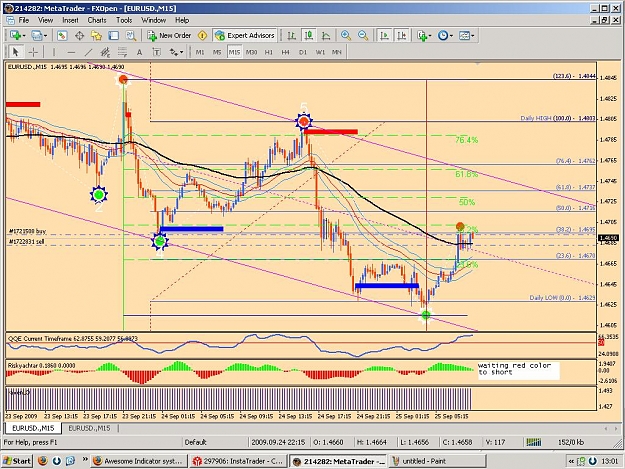Select the Fibonacci Retracement tool
625x469 pixels.
(x=122, y=52)
